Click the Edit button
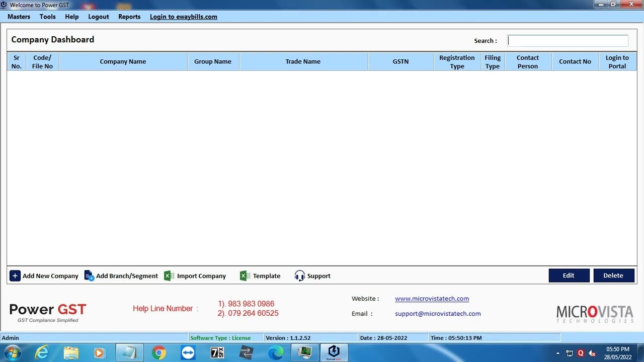Screen dimensions: 644x362 569,276
